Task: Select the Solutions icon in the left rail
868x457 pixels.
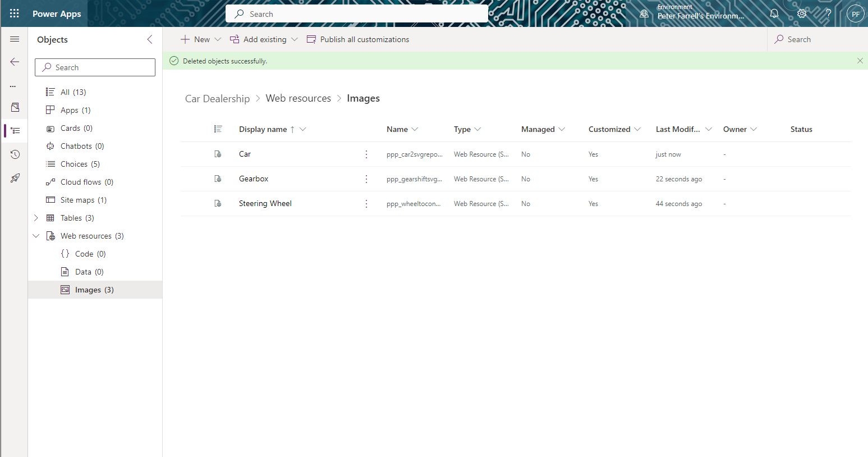Action: 14,107
